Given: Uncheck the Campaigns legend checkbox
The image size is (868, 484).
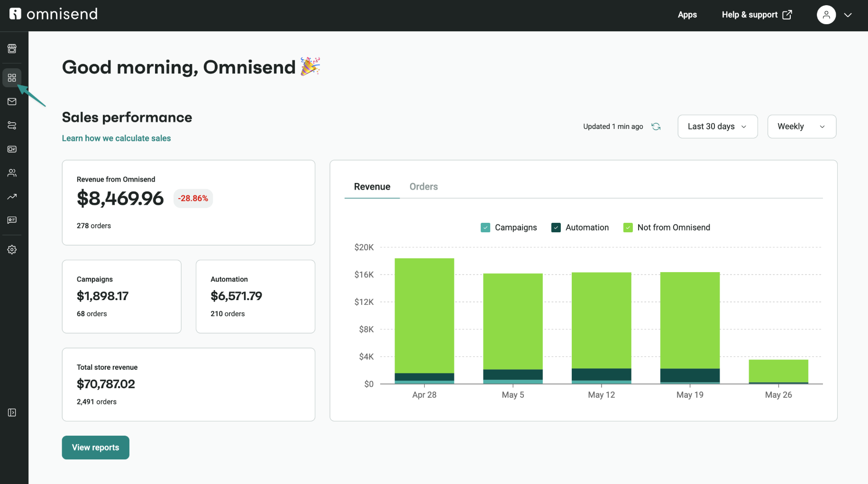Looking at the screenshot, I should coord(485,227).
